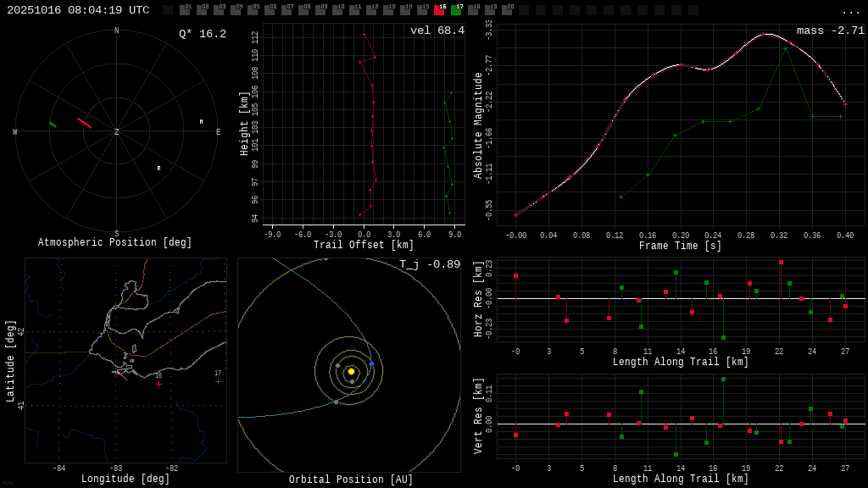Select the green meteor trail in sky plot
This screenshot has height=488, width=868.
tap(53, 125)
